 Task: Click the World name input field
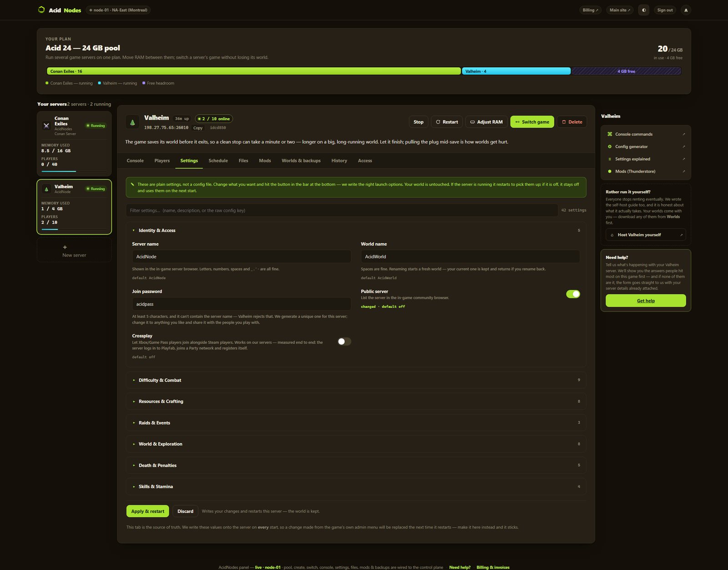470,257
